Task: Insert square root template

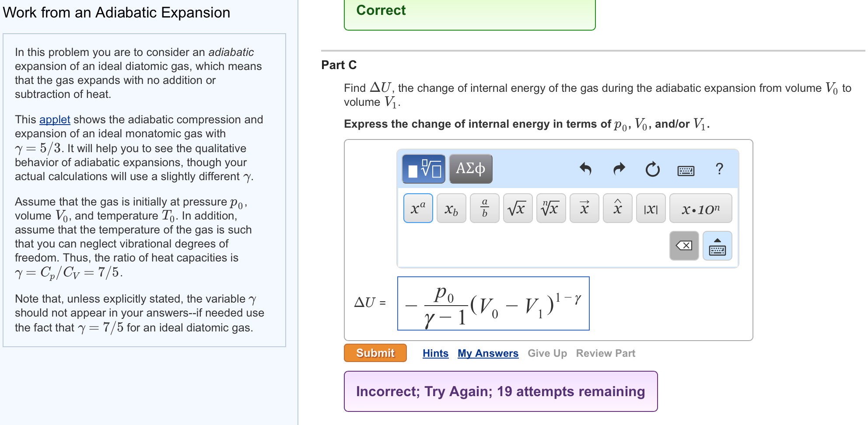Action: point(518,208)
